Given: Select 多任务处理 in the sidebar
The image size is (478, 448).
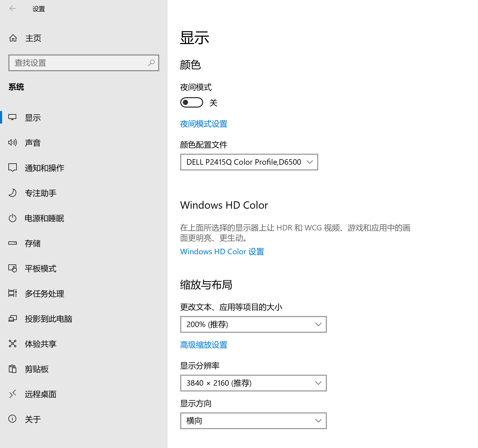Looking at the screenshot, I should point(45,294).
